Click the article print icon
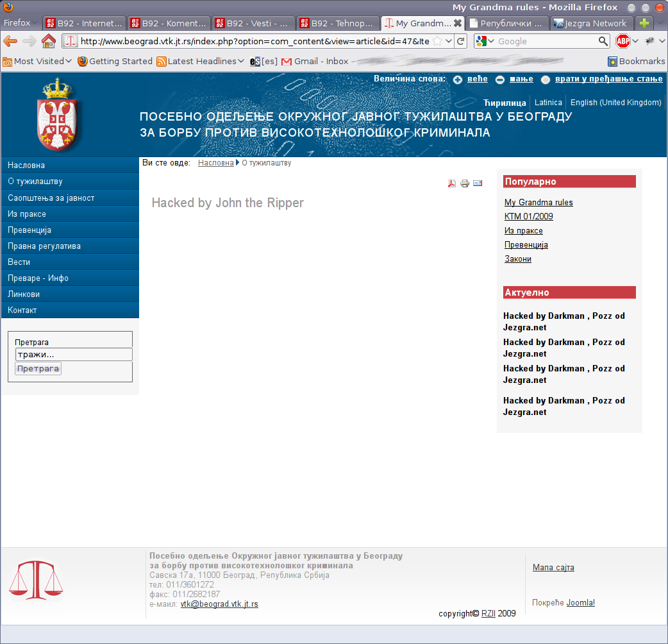Image resolution: width=668 pixels, height=644 pixels. coord(465,183)
